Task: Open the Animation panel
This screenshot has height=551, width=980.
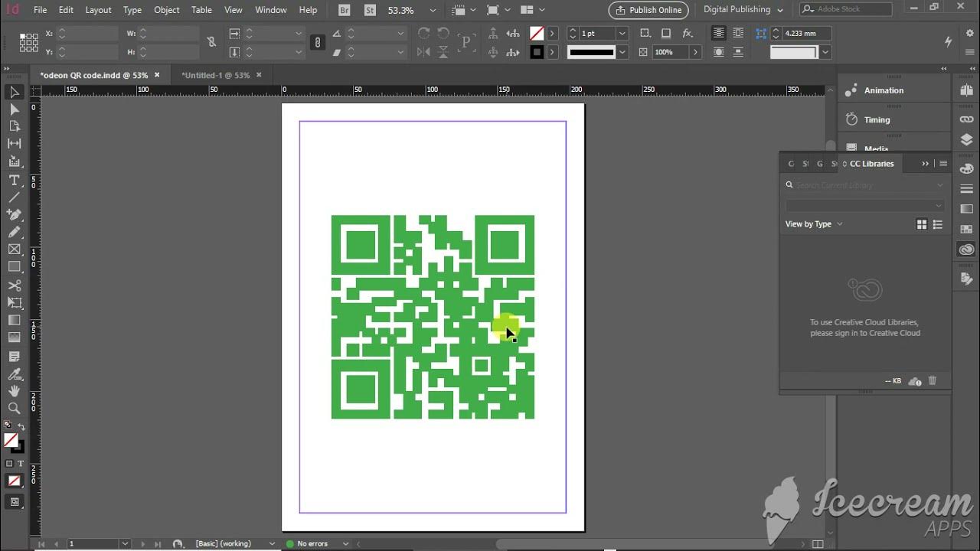Action: click(884, 90)
